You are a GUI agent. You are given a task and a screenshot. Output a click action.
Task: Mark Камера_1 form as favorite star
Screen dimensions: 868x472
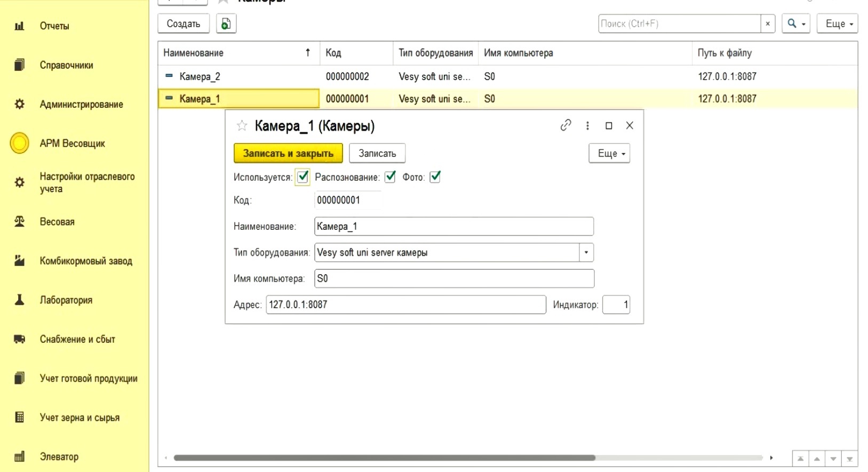[x=242, y=126]
